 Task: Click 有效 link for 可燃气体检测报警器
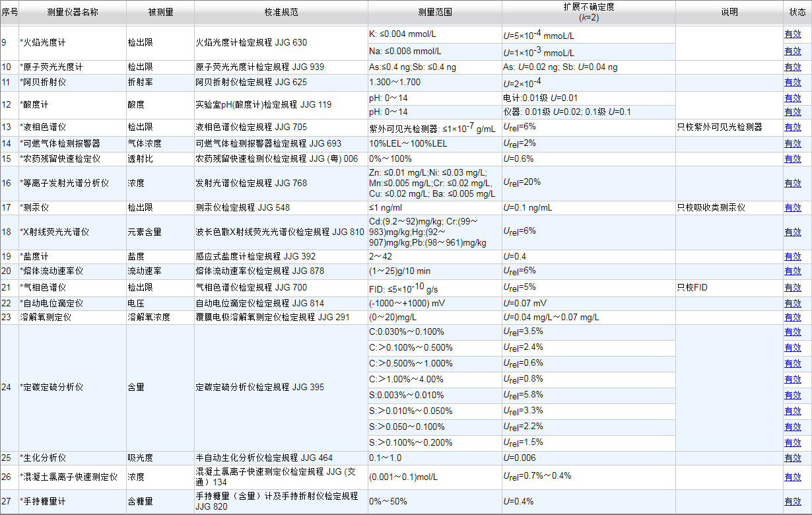click(793, 143)
